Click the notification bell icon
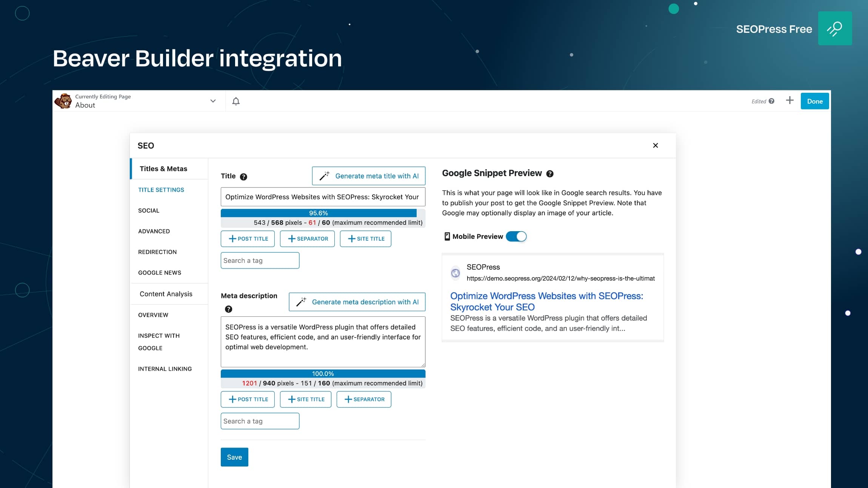The width and height of the screenshot is (868, 488). point(236,101)
